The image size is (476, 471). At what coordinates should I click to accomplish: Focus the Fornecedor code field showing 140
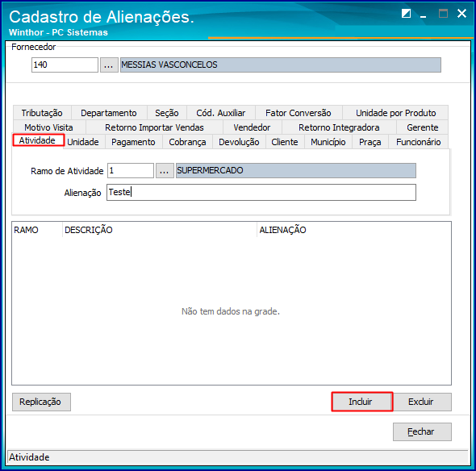[65, 65]
